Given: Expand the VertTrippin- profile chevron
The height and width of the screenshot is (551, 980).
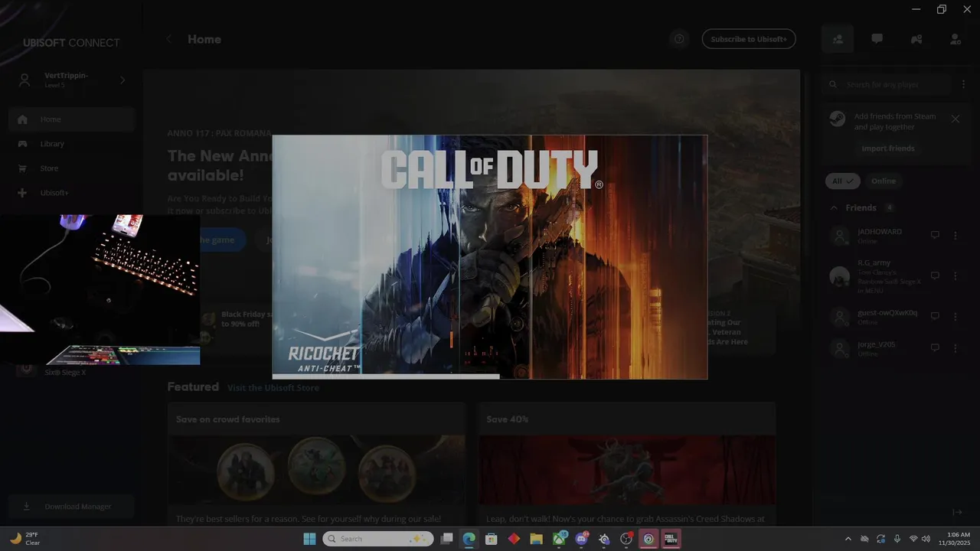Looking at the screenshot, I should (x=122, y=80).
